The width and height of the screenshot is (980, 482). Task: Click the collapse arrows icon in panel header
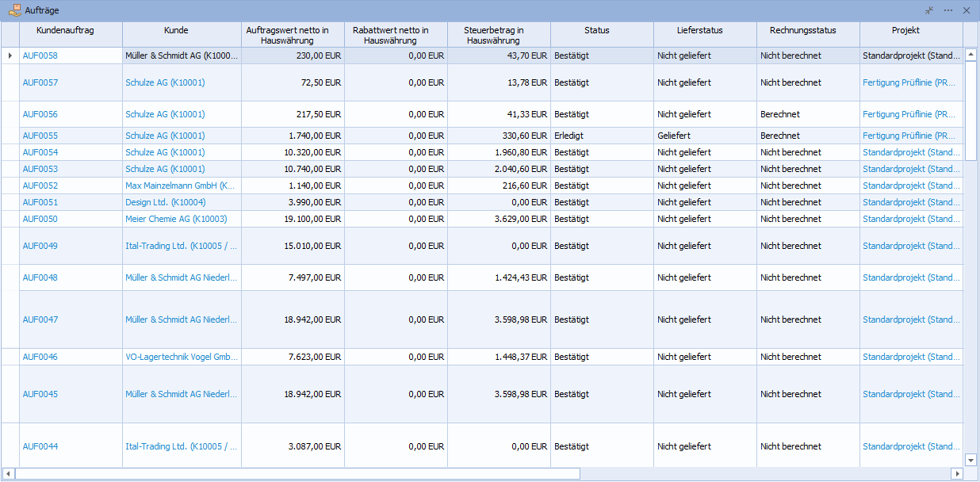click(x=929, y=10)
